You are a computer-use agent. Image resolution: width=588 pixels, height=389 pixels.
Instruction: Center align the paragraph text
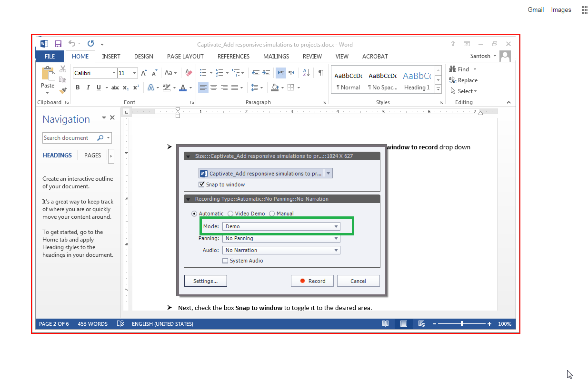point(214,88)
